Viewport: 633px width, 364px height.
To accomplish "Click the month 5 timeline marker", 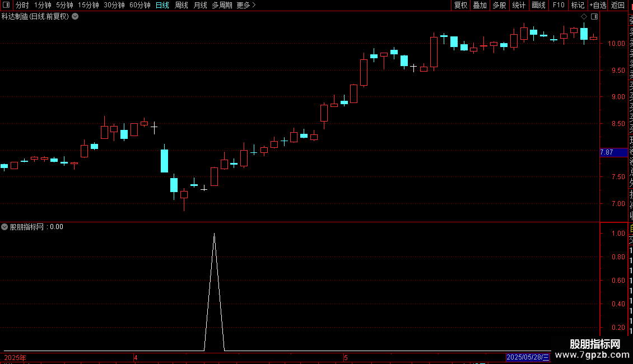I will click(x=346, y=357).
